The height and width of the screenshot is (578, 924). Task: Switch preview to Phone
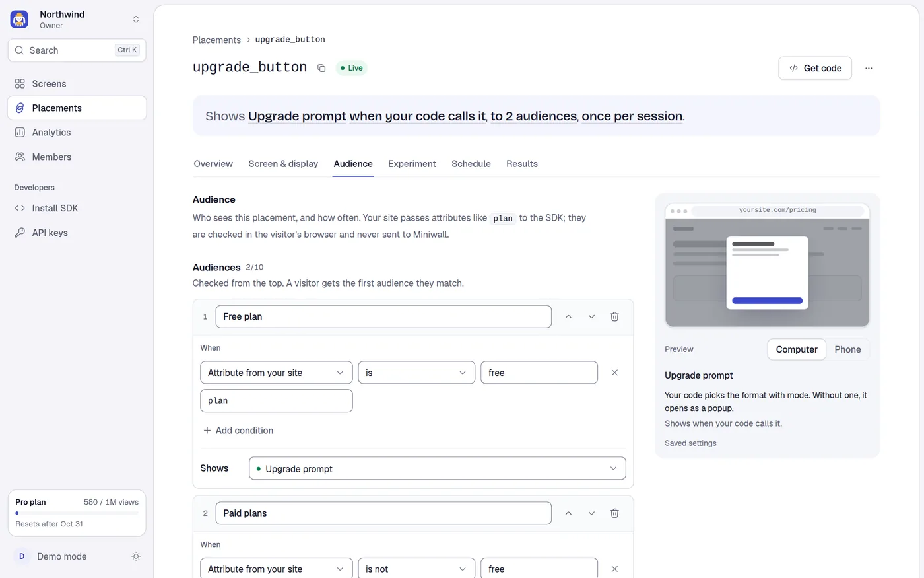(847, 349)
